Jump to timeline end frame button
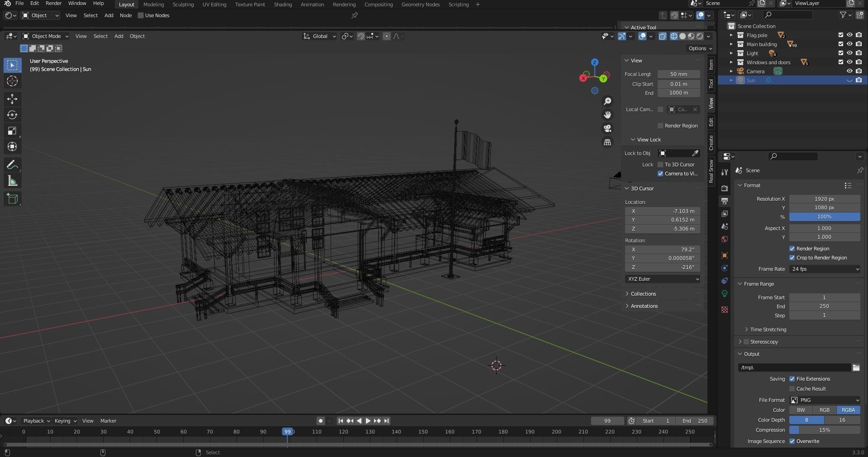The width and height of the screenshot is (868, 457). pyautogui.click(x=386, y=421)
